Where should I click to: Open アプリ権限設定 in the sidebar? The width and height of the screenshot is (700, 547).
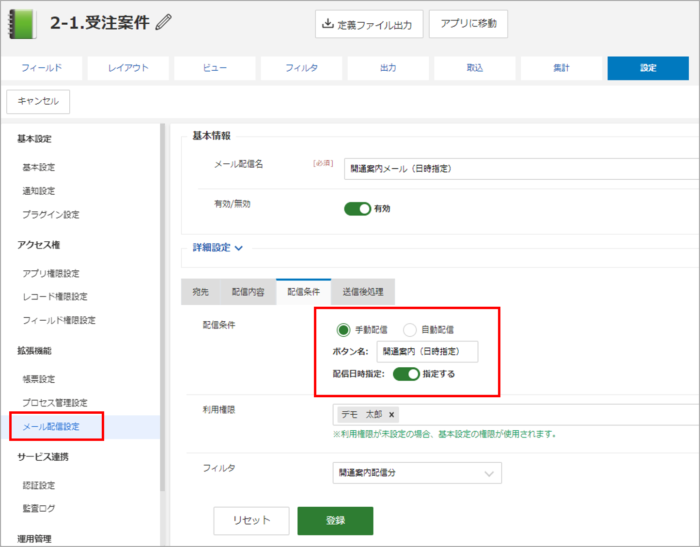51,273
